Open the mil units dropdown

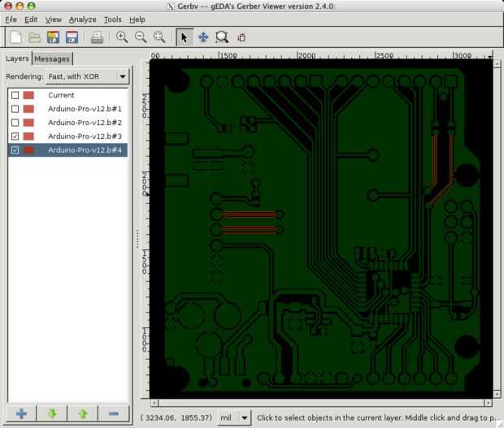pyautogui.click(x=234, y=417)
